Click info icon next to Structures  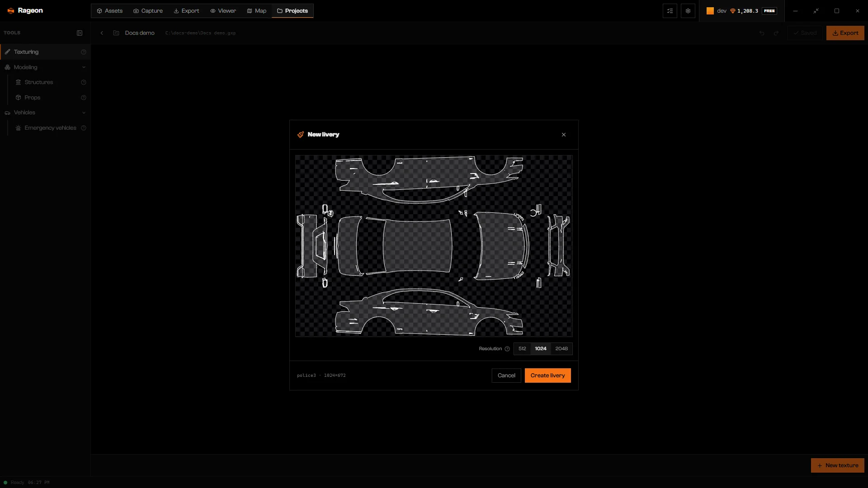pyautogui.click(x=84, y=82)
